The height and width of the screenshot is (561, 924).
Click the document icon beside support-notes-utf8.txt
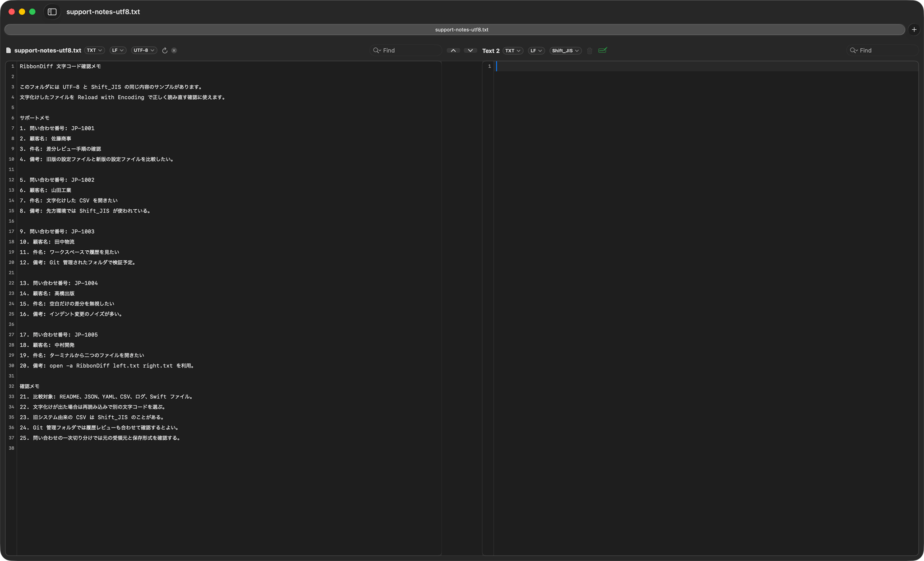click(x=8, y=51)
